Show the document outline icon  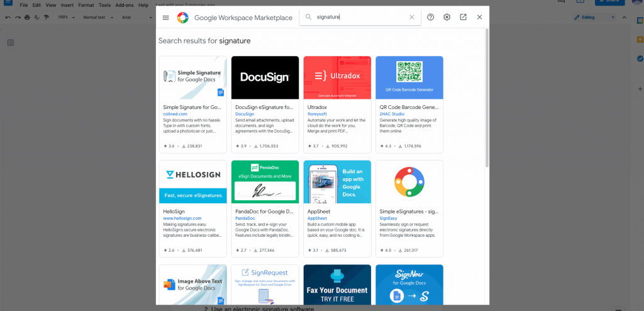tap(11, 42)
